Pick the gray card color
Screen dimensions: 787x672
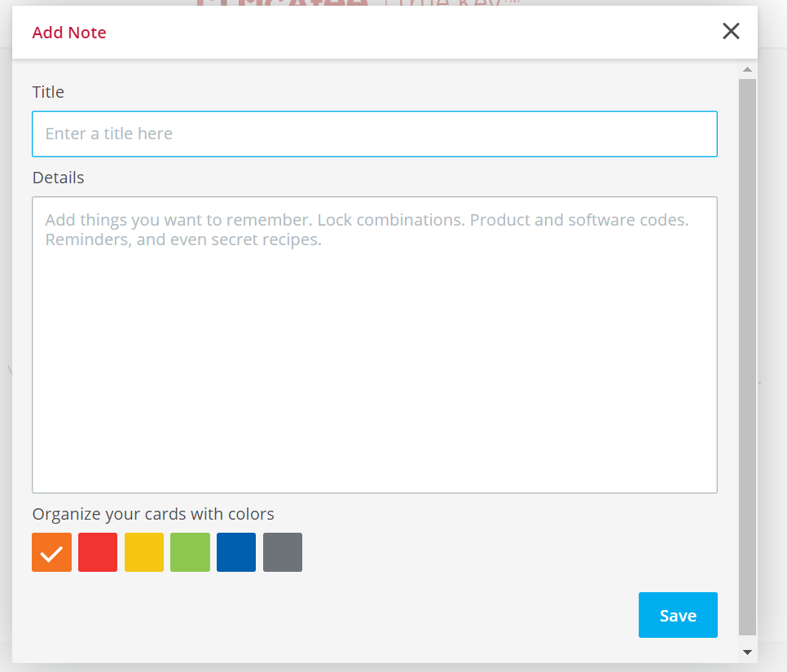click(x=283, y=552)
